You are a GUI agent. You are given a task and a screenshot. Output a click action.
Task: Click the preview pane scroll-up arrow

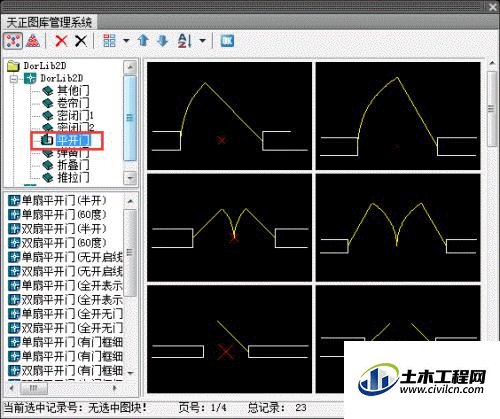pyautogui.click(x=492, y=63)
